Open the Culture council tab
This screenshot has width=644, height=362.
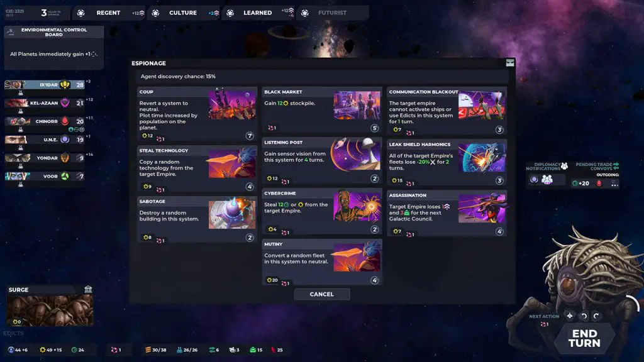pos(183,13)
